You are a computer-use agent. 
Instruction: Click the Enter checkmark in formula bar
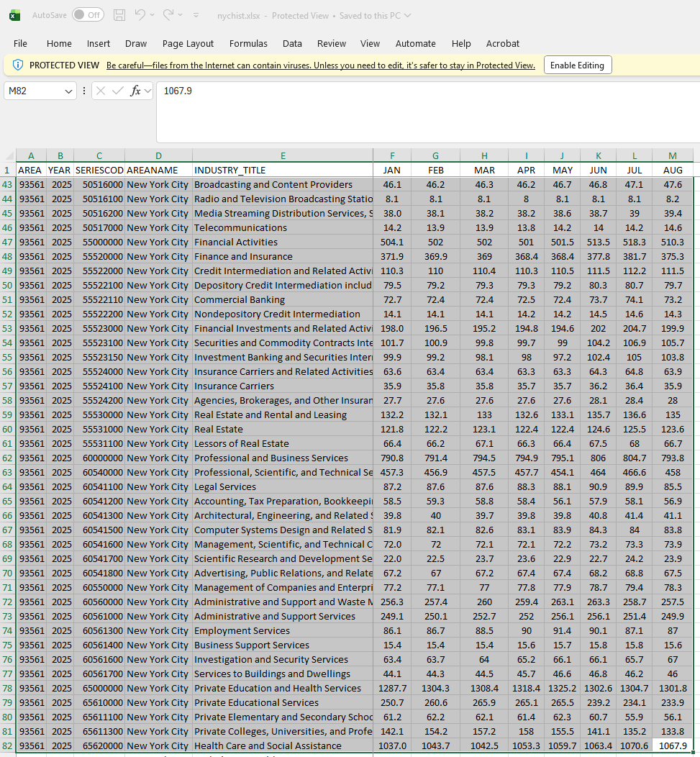point(118,91)
